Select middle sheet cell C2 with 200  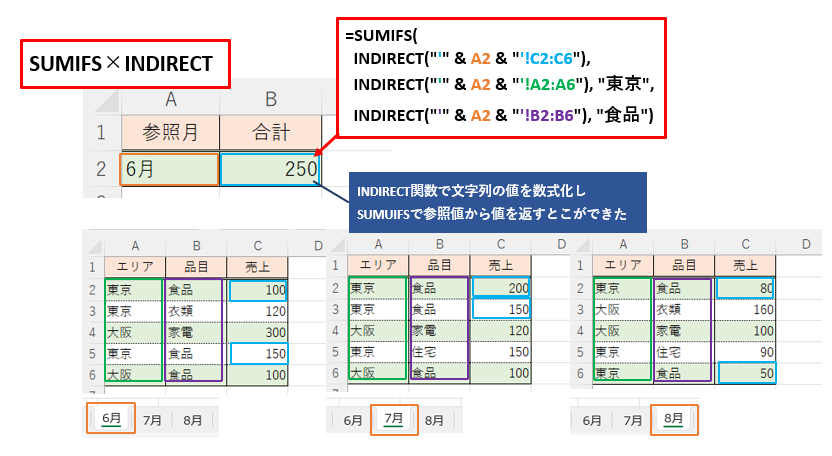(500, 288)
